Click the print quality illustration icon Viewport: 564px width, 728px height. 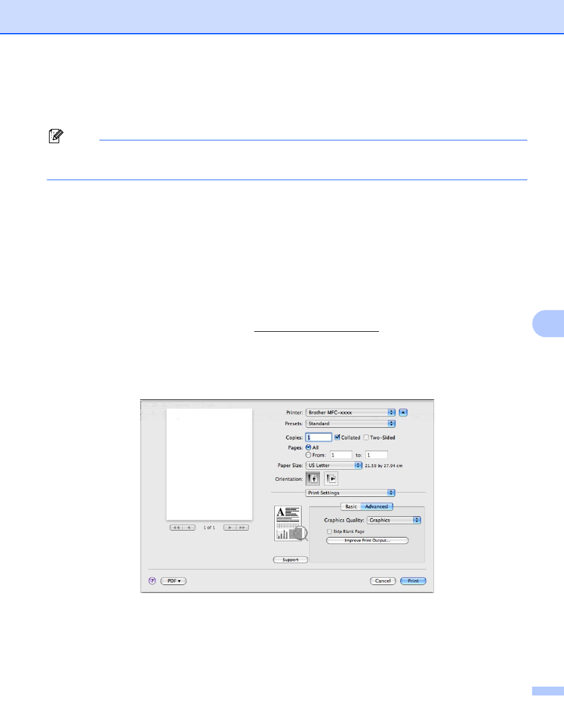pyautogui.click(x=291, y=524)
